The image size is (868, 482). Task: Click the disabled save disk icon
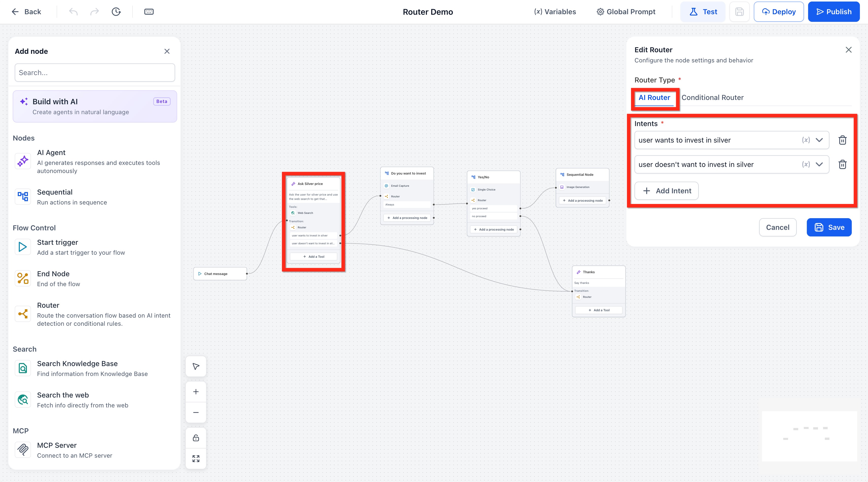739,12
